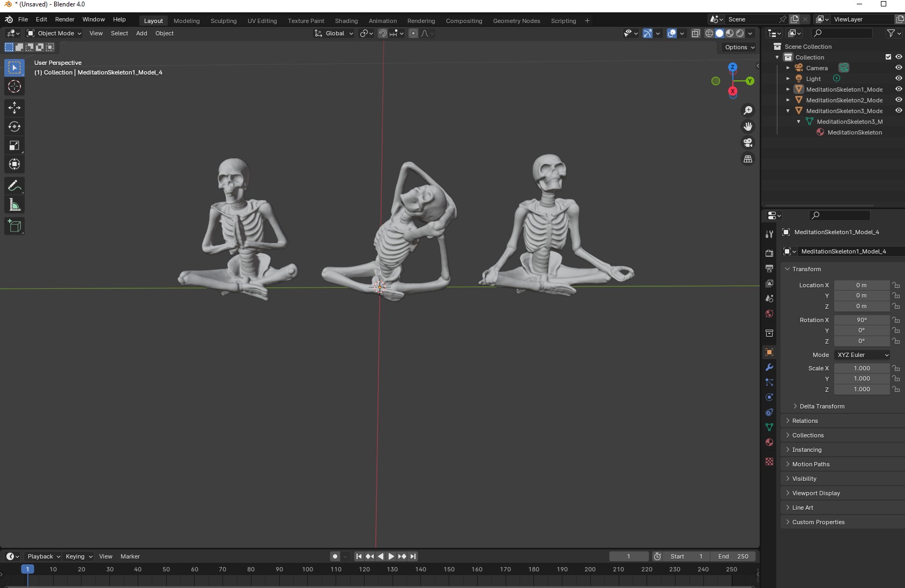The height and width of the screenshot is (588, 905).
Task: Click the pan view hand icon
Action: (747, 126)
